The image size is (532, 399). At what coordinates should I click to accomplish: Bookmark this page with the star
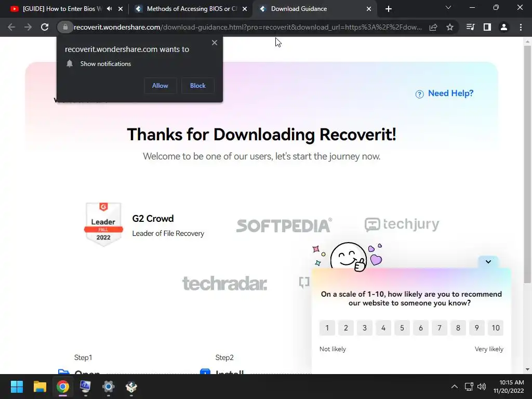pyautogui.click(x=450, y=27)
